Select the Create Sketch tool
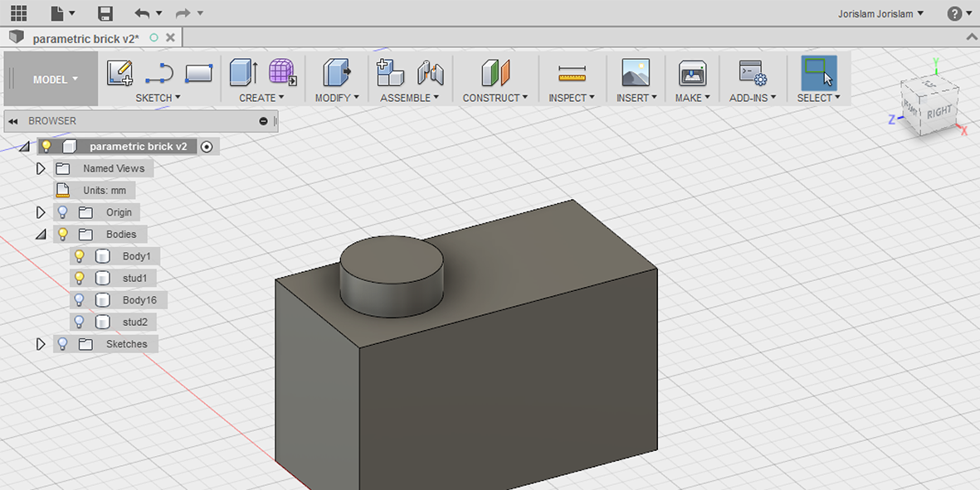 (x=119, y=73)
